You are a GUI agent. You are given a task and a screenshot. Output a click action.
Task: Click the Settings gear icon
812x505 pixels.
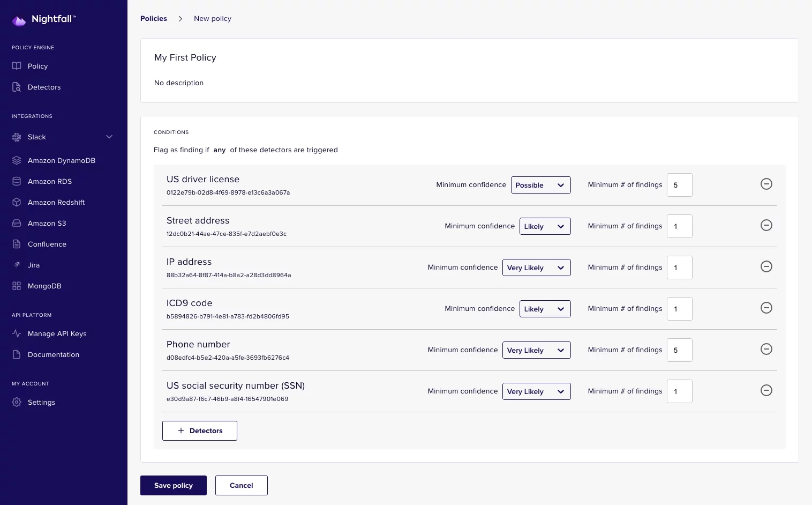click(17, 402)
